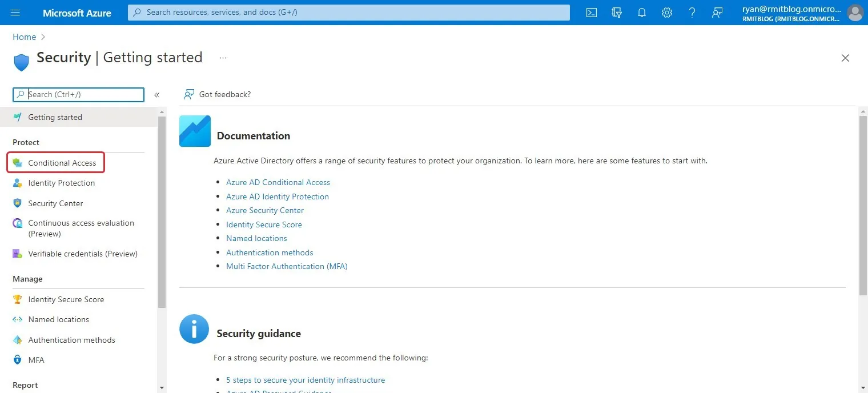Open the Directories and subscriptions filter icon
This screenshot has width=868, height=393.
[617, 13]
